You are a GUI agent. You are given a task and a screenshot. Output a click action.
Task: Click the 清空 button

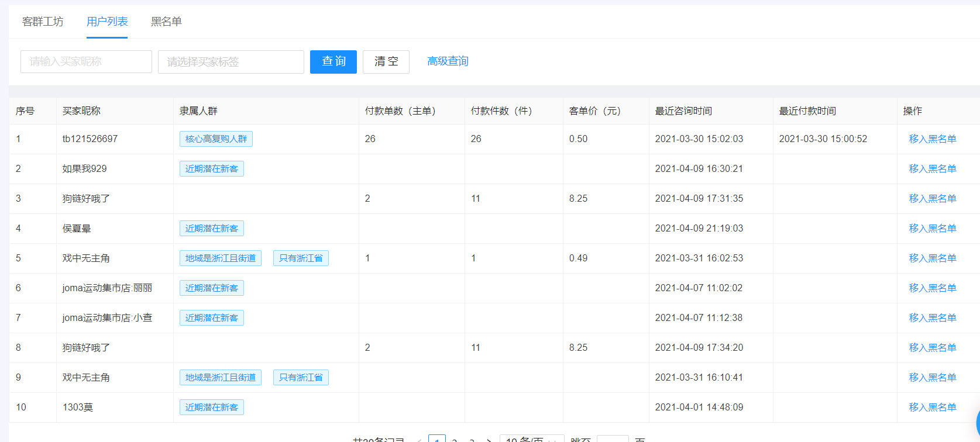(386, 61)
